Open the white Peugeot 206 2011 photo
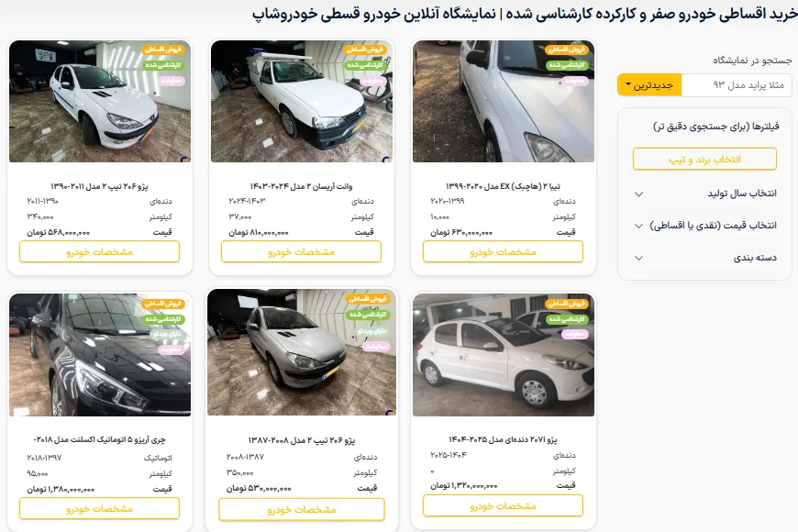The height and width of the screenshot is (532, 798). click(x=100, y=101)
